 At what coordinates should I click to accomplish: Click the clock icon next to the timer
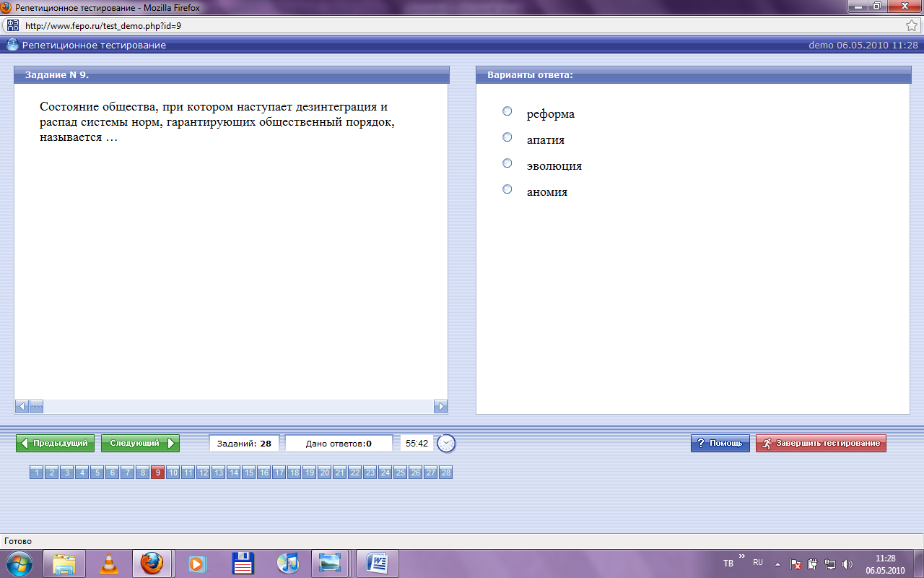point(447,444)
